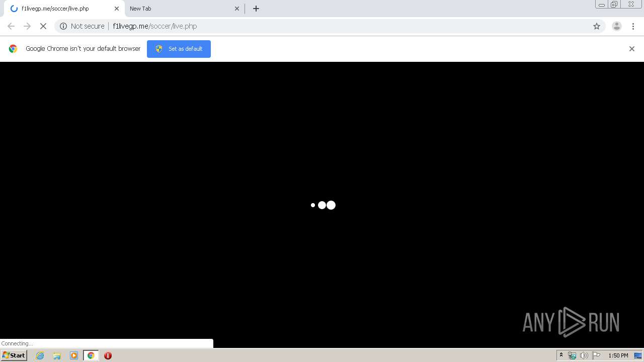Click the Show desktop button
The height and width of the screenshot is (362, 644).
click(x=638, y=355)
